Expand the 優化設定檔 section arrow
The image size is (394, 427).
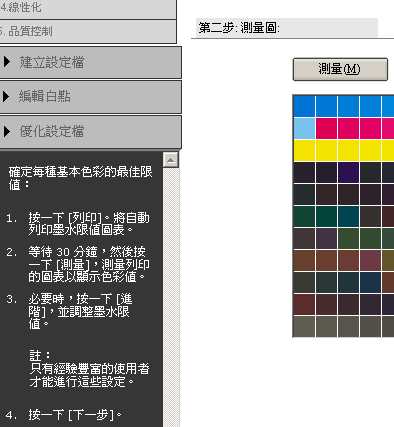[x=7, y=132]
